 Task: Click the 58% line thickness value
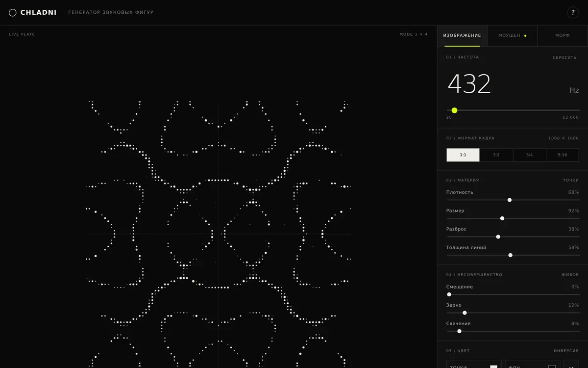pyautogui.click(x=573, y=248)
